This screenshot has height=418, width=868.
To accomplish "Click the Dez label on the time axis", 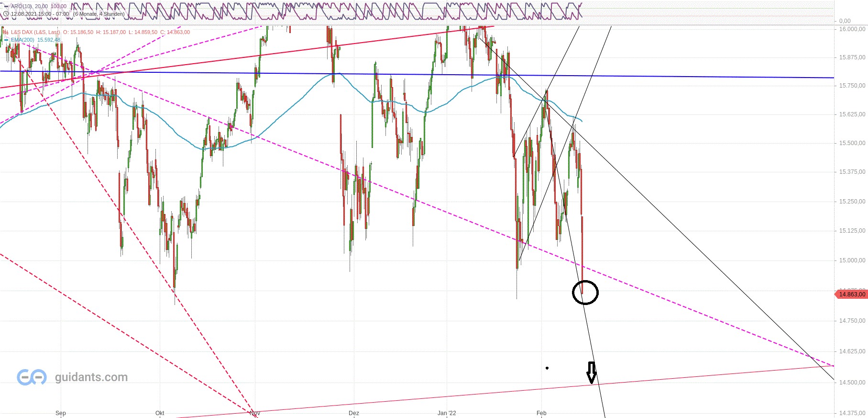I will pyautogui.click(x=354, y=413).
